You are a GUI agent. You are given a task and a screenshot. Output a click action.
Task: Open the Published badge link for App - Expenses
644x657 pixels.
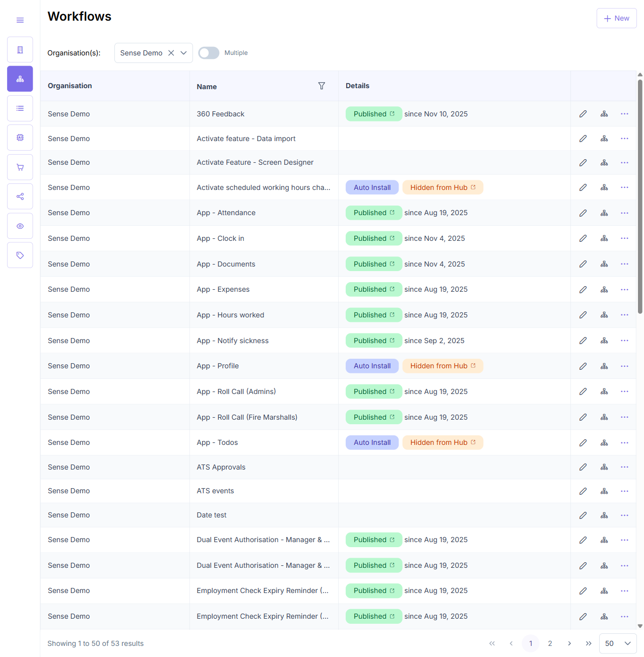[374, 289]
